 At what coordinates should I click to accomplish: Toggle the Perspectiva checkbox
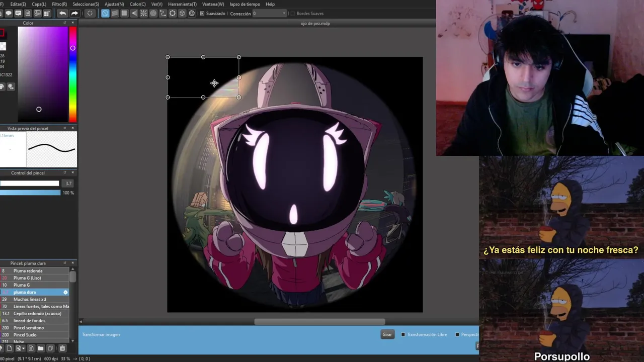(x=457, y=334)
